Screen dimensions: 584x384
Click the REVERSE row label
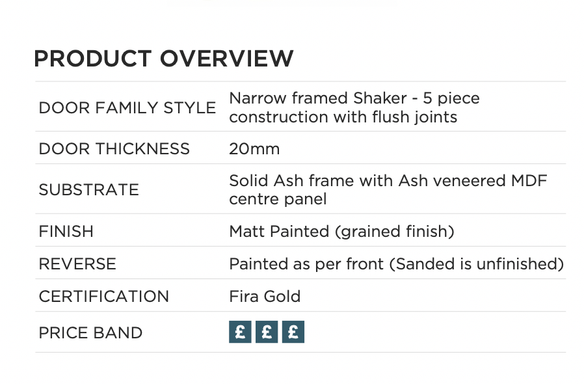pos(77,264)
